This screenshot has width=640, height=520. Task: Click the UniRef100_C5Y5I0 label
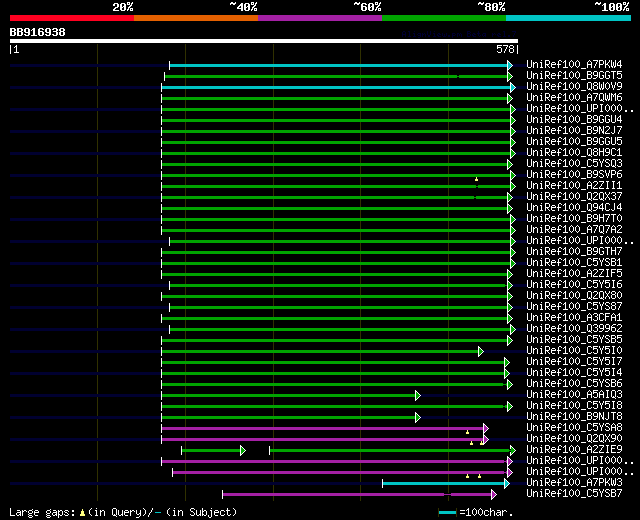click(574, 350)
